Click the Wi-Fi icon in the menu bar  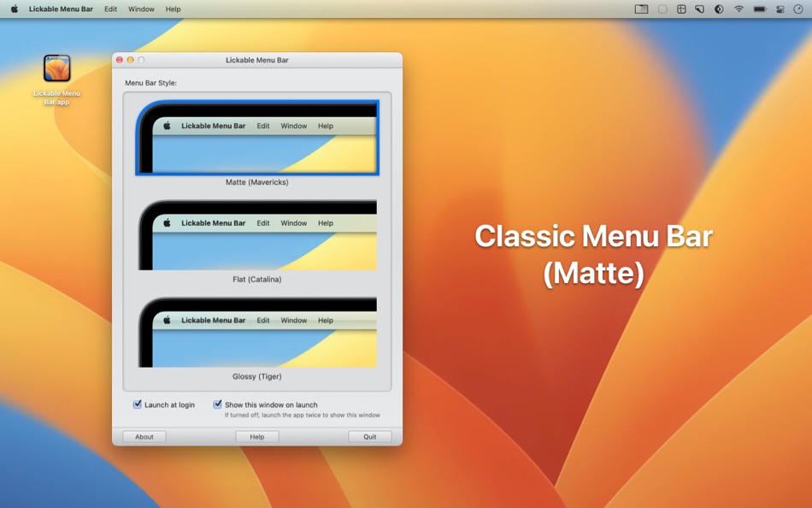click(x=738, y=9)
